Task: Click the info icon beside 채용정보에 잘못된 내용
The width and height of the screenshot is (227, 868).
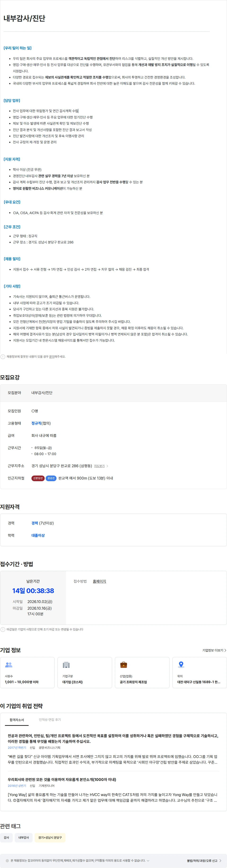Action: pyautogui.click(x=3, y=357)
